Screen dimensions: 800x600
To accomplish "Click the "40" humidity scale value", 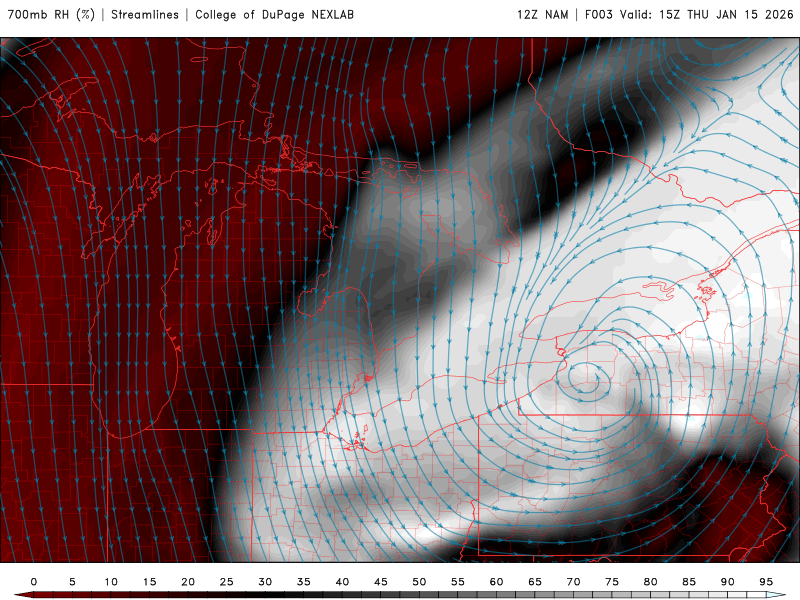I will [342, 582].
